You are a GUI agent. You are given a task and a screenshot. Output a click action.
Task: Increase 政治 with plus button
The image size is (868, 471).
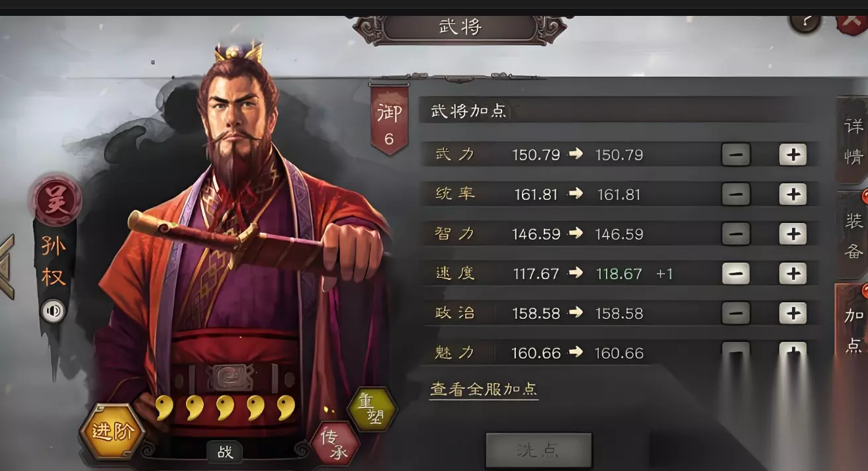pos(793,313)
